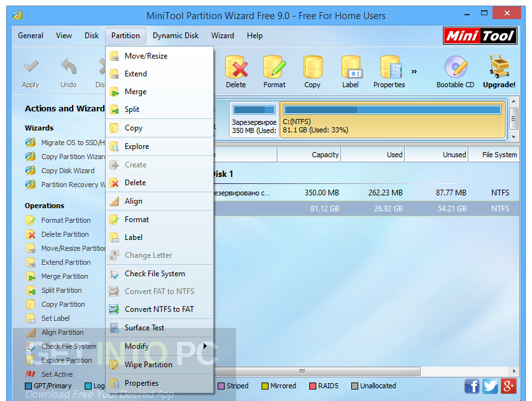Screen dimensions: 532x401
Task: Sort by the File System column header
Action: (494, 155)
